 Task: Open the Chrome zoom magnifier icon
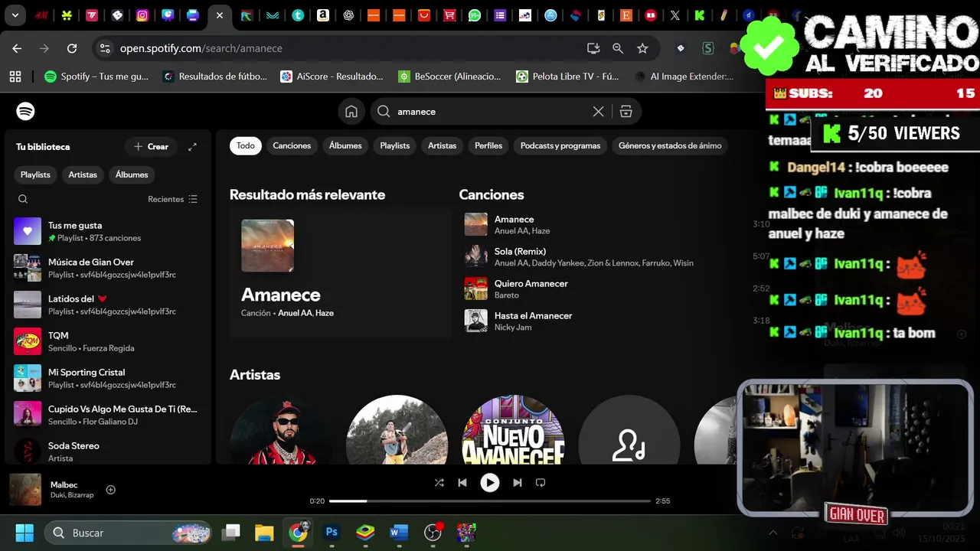tap(618, 48)
